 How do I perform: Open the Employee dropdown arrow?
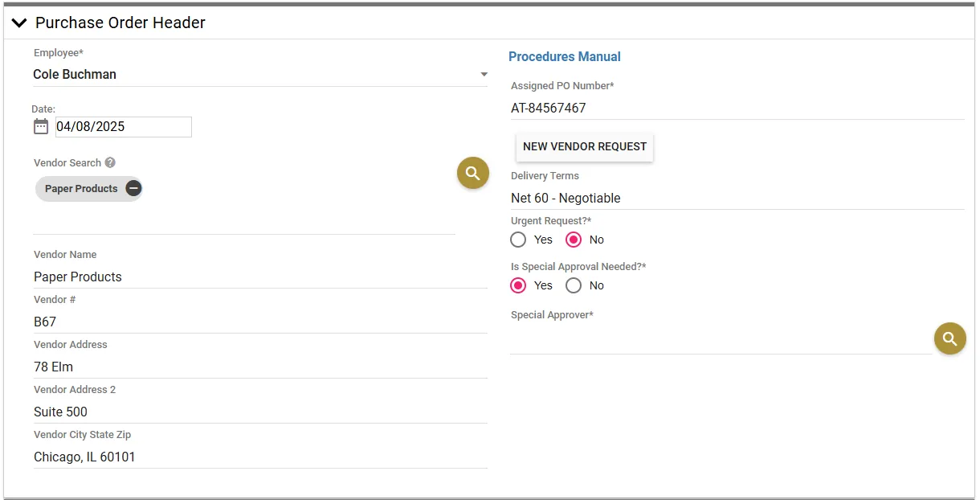tap(484, 75)
